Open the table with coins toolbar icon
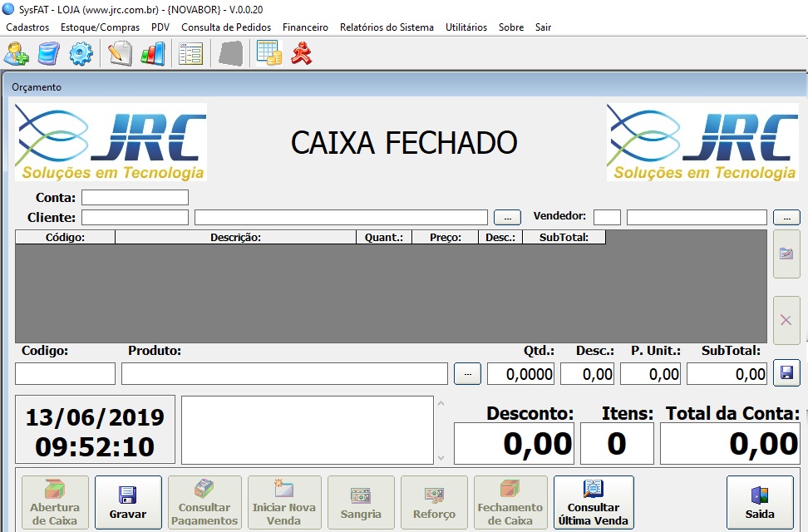808x532 pixels. (269, 53)
